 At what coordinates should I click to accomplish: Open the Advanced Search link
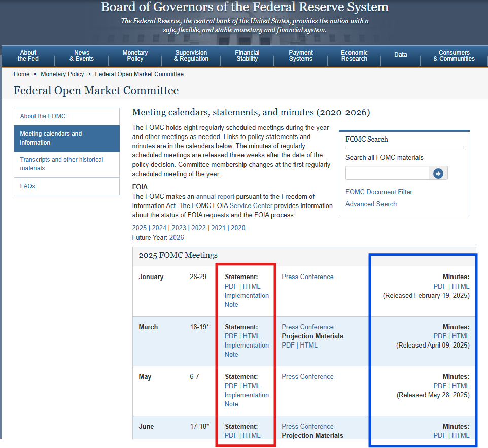pyautogui.click(x=371, y=204)
